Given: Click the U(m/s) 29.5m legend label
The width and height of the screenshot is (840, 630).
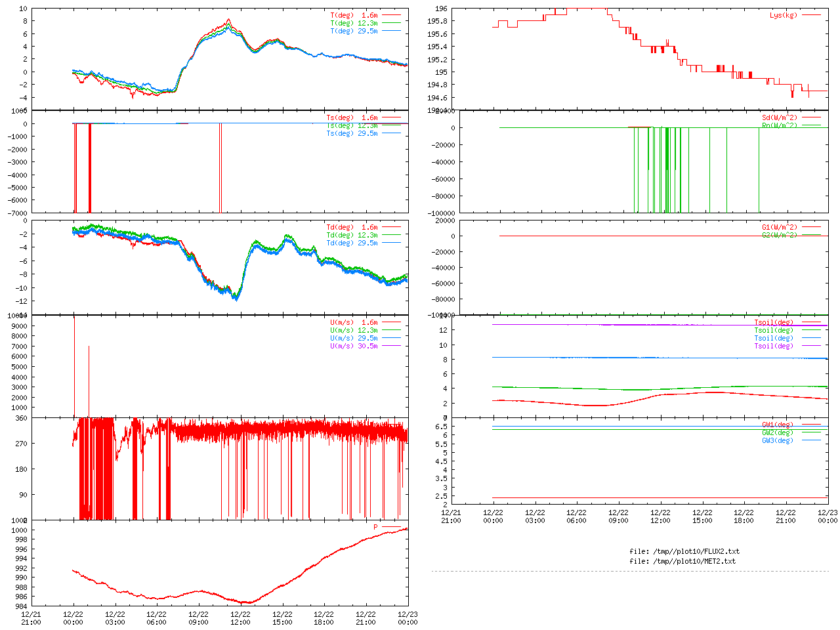Looking at the screenshot, I should (354, 338).
